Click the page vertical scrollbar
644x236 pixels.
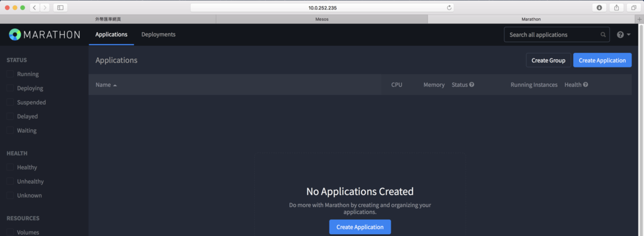(x=641, y=130)
